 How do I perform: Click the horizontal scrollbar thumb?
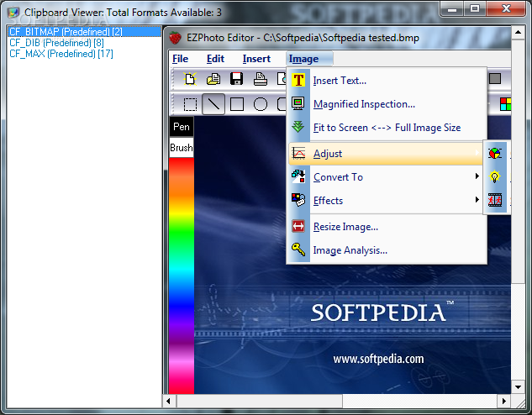click(260, 401)
